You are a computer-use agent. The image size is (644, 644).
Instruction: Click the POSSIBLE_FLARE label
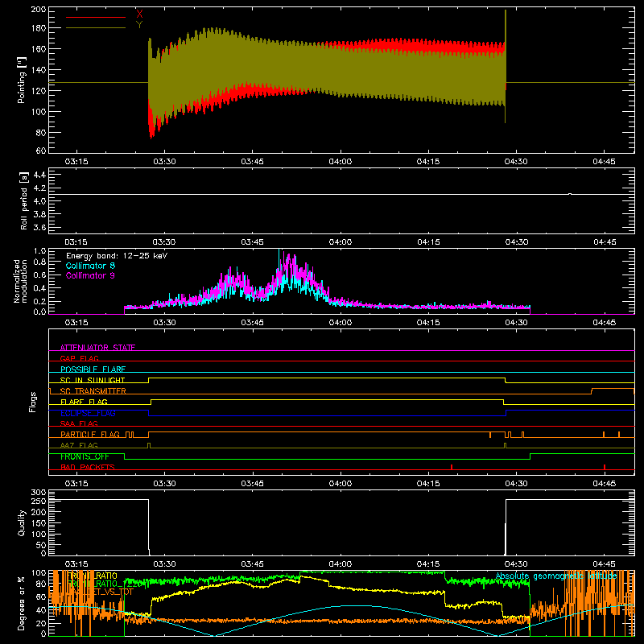click(93, 369)
